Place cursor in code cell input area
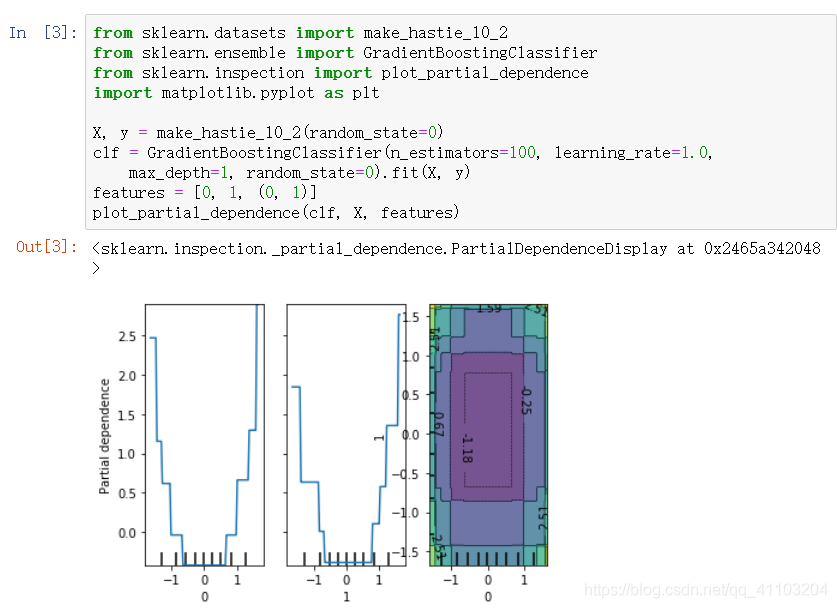 461,122
